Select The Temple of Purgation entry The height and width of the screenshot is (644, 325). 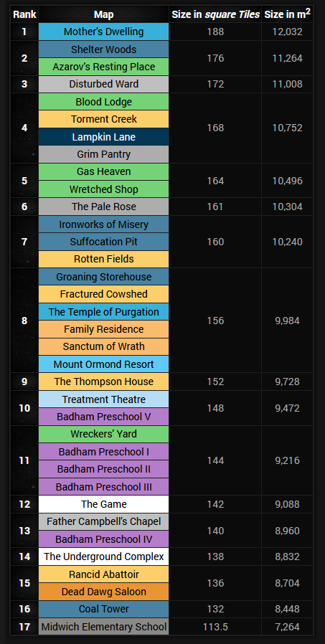[x=103, y=312]
